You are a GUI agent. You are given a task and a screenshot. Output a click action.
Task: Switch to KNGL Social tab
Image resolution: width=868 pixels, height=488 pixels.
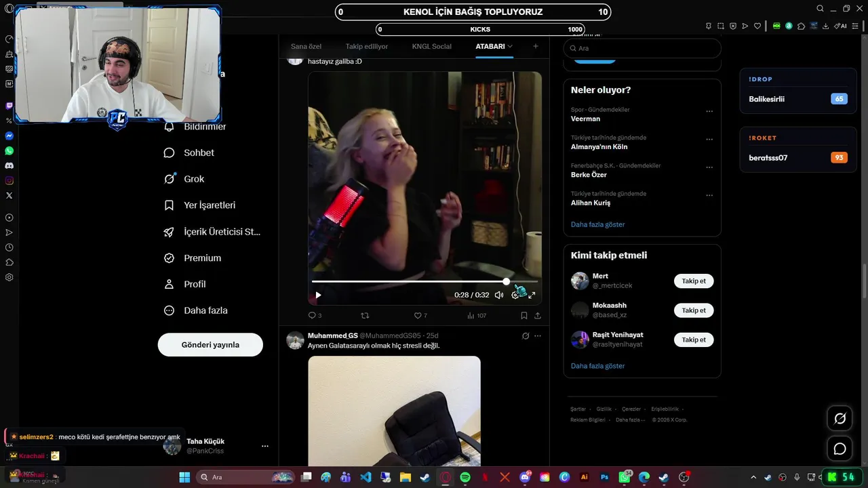(432, 46)
